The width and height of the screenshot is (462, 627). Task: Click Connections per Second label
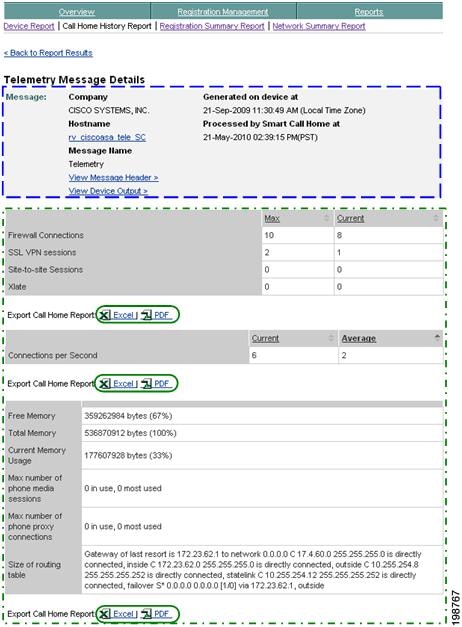click(x=53, y=355)
